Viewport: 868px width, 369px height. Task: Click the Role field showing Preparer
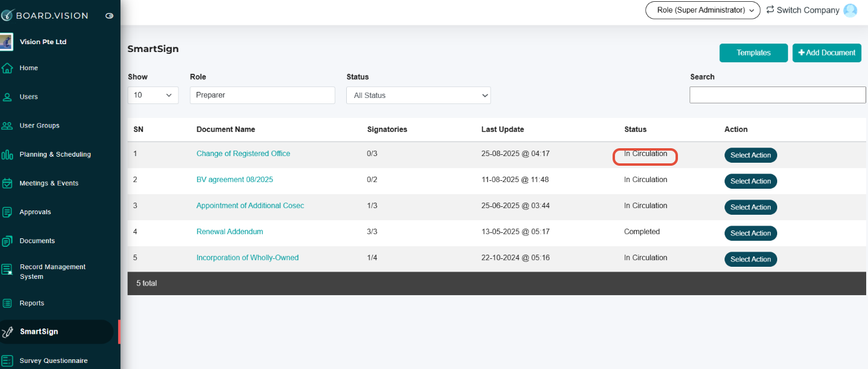(x=262, y=95)
